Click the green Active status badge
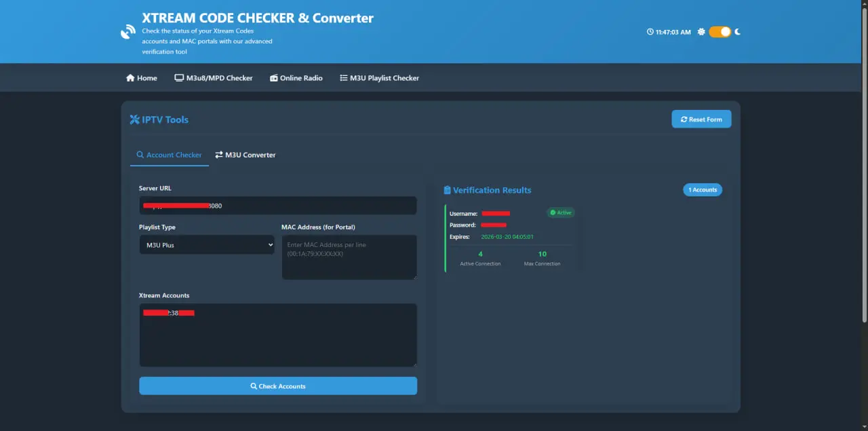 point(561,212)
